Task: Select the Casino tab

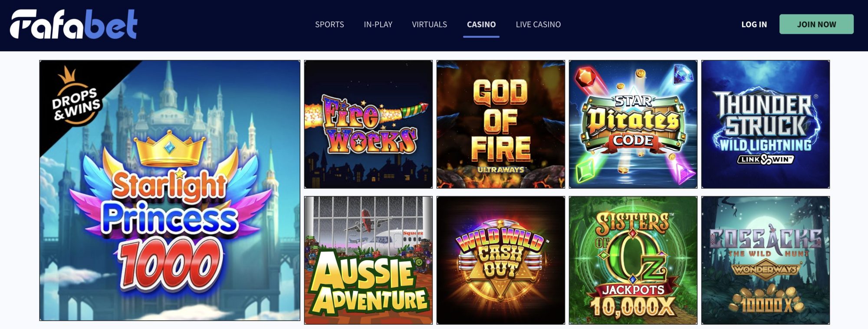Action: [481, 25]
